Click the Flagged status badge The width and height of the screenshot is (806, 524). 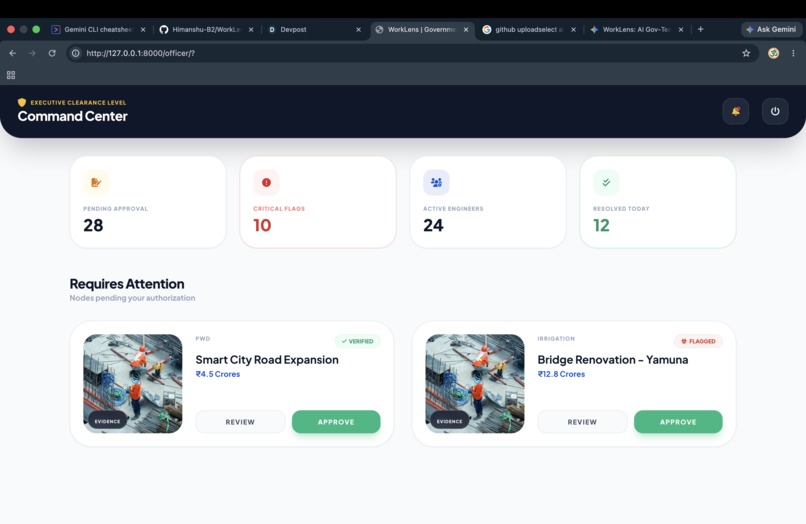(698, 341)
